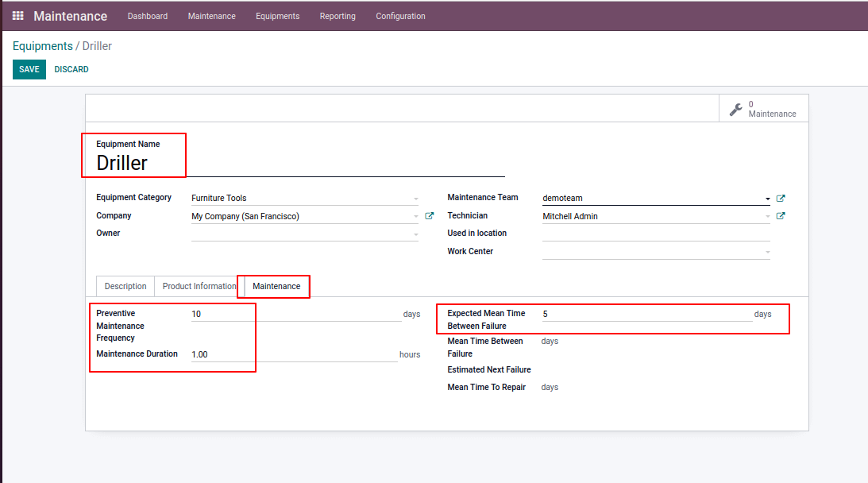The width and height of the screenshot is (868, 483).
Task: Click the Maintenance app title
Action: 71,16
